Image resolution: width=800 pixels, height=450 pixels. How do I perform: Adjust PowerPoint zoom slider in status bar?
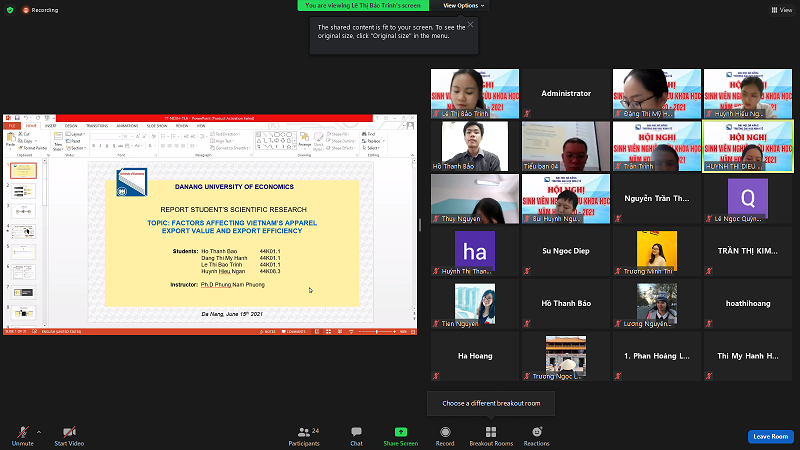click(377, 332)
